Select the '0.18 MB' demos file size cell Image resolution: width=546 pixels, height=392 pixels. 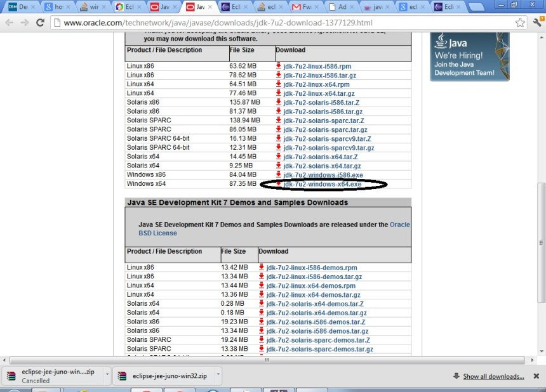pos(232,312)
